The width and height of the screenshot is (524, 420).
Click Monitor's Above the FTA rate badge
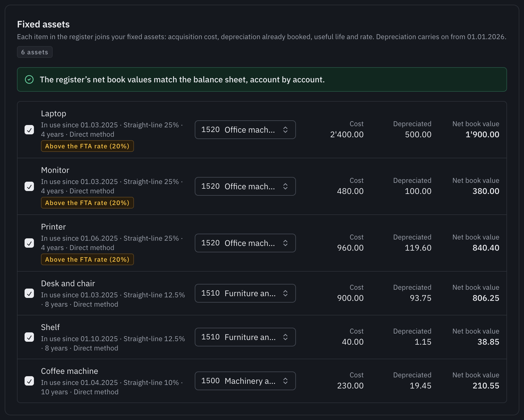point(87,203)
